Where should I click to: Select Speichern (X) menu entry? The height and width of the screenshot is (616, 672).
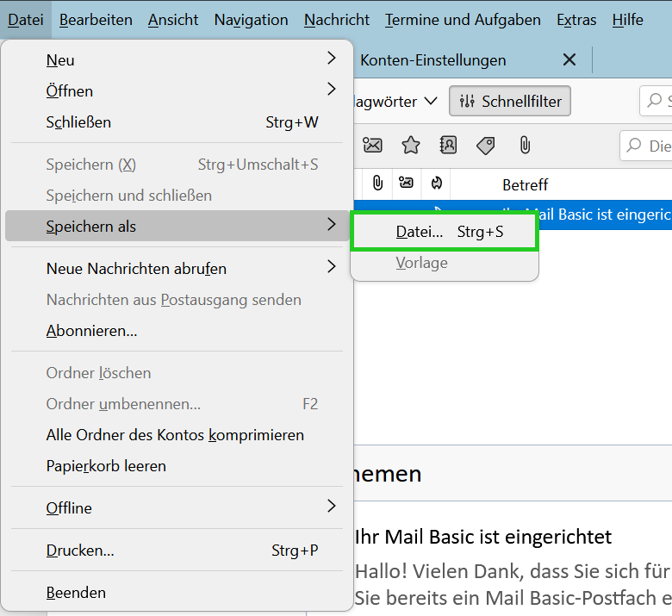[x=177, y=165]
